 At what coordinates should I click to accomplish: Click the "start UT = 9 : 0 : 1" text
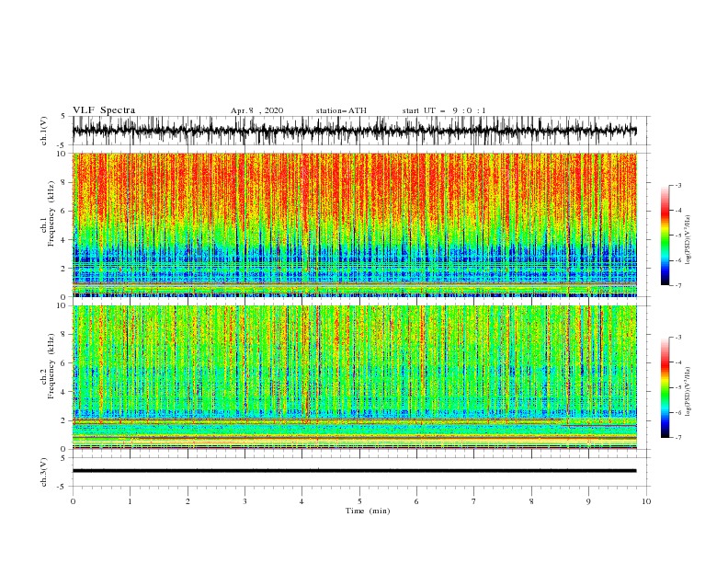pos(444,110)
